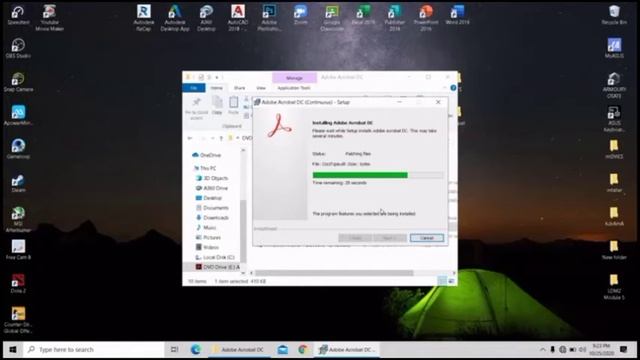Open the MSI Afterburner desktop icon
The width and height of the screenshot is (640, 360).
[18, 219]
